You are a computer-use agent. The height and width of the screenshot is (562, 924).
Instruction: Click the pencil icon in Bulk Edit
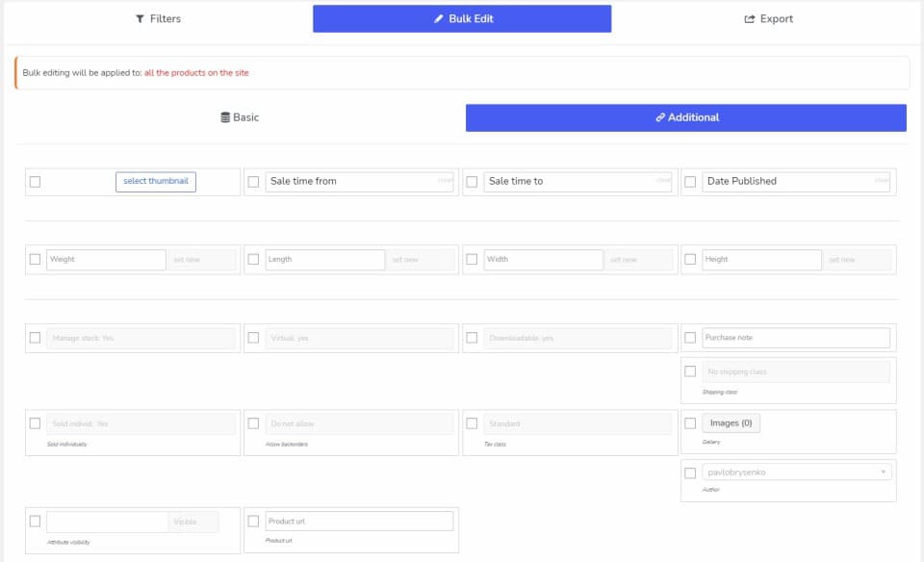pyautogui.click(x=439, y=19)
